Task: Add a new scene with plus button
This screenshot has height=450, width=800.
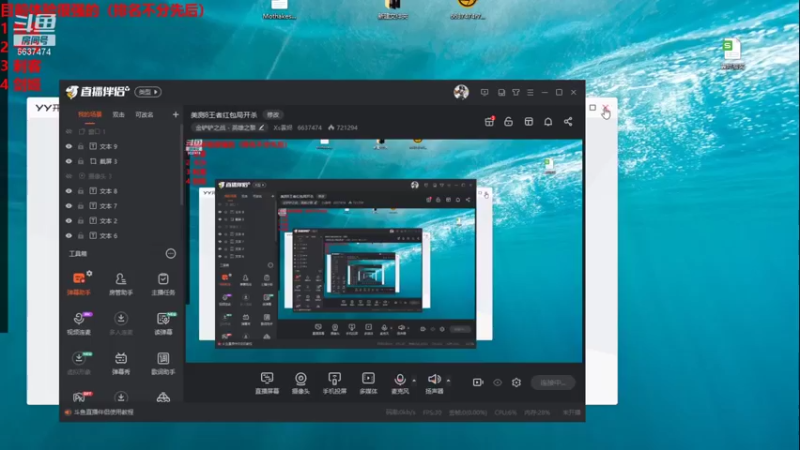Action: 176,114
